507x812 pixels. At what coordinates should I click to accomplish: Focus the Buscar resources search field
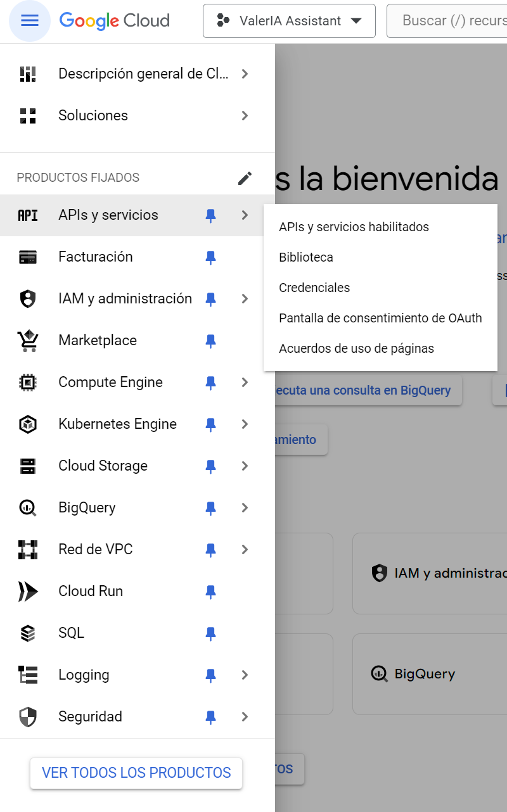(x=447, y=21)
